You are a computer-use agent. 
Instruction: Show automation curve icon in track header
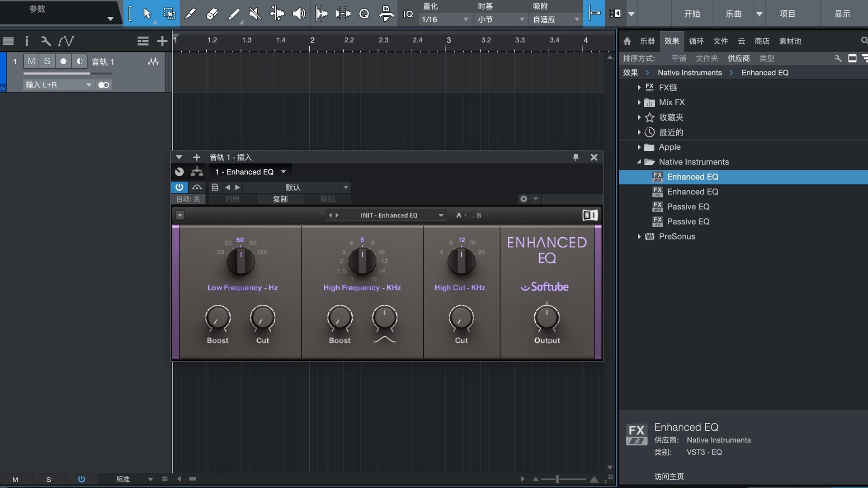tap(66, 41)
